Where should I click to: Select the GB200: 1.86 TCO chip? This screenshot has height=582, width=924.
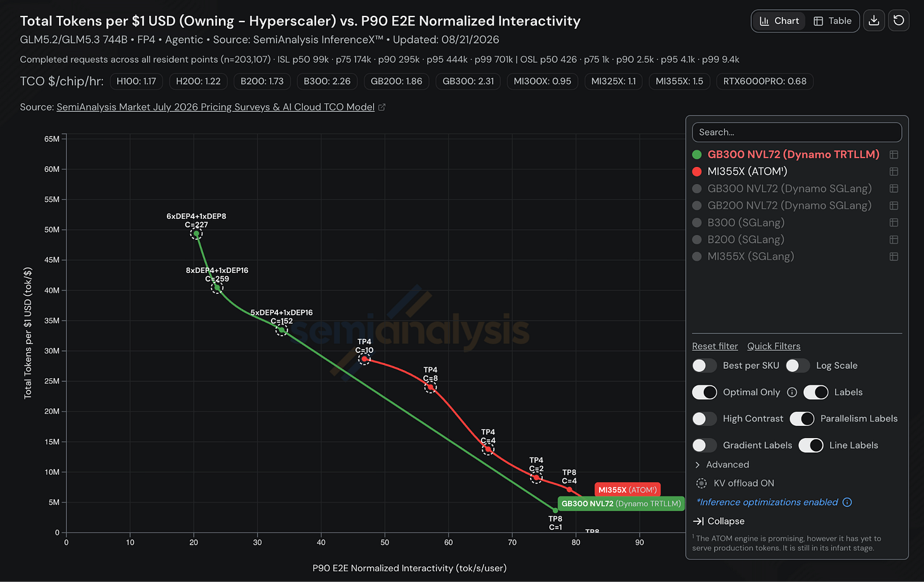397,81
